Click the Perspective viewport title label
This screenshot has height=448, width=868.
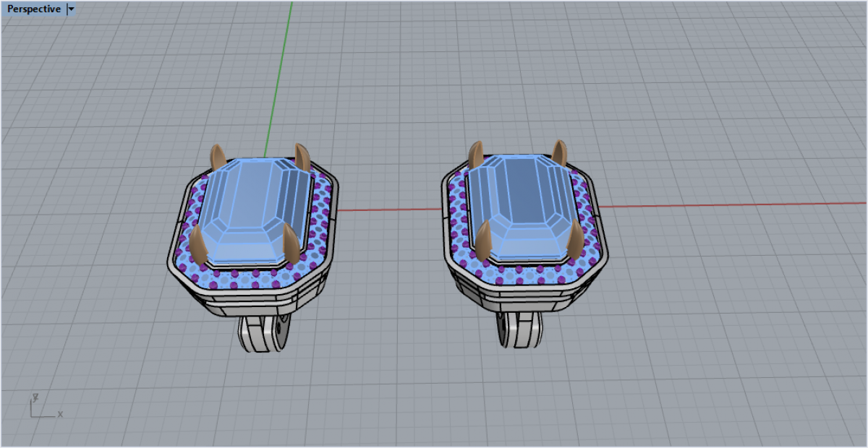pyautogui.click(x=34, y=9)
